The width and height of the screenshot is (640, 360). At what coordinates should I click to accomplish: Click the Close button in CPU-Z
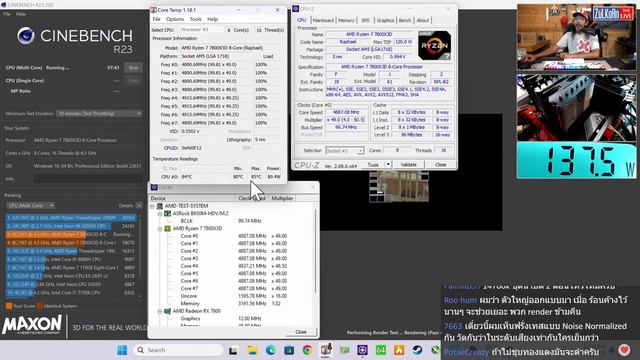point(440,164)
